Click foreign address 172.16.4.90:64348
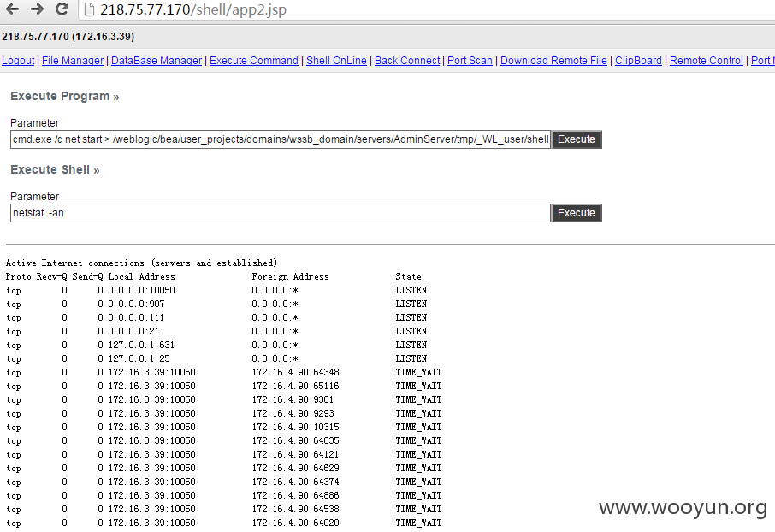775x532 pixels. coord(296,372)
